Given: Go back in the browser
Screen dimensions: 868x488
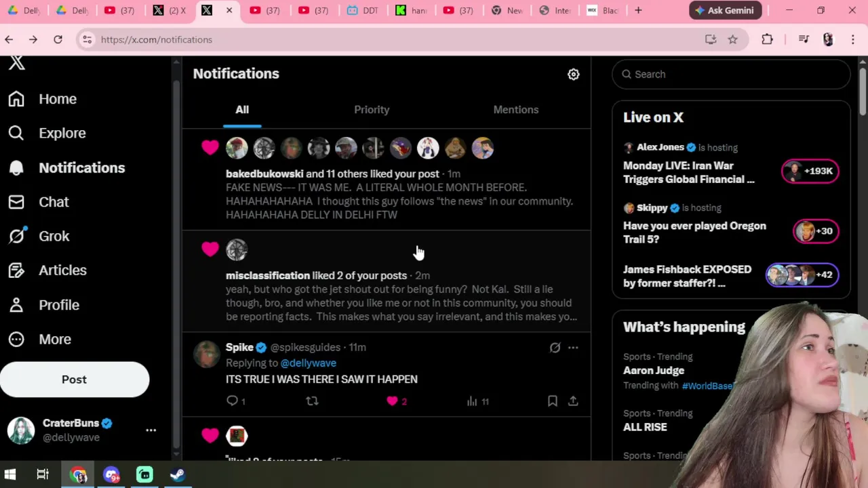Looking at the screenshot, I should pyautogui.click(x=9, y=39).
